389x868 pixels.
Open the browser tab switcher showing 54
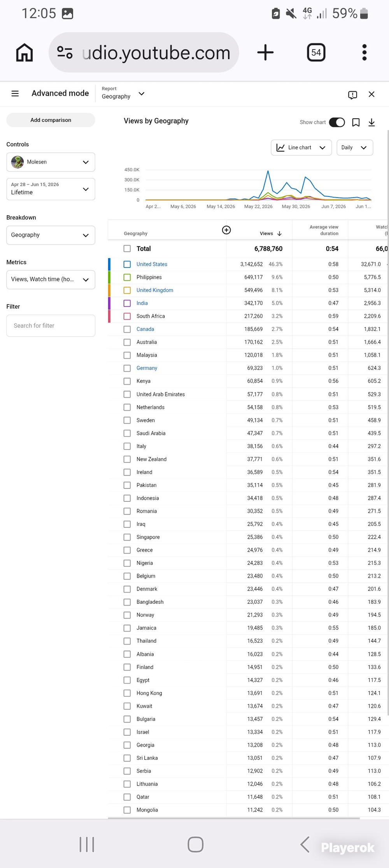pyautogui.click(x=316, y=53)
